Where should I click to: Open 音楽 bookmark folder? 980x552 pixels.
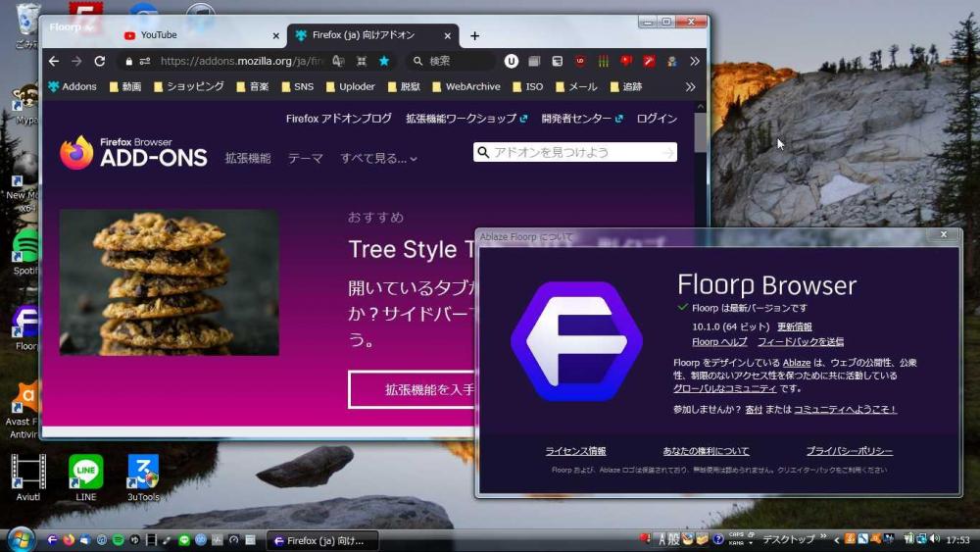click(252, 87)
